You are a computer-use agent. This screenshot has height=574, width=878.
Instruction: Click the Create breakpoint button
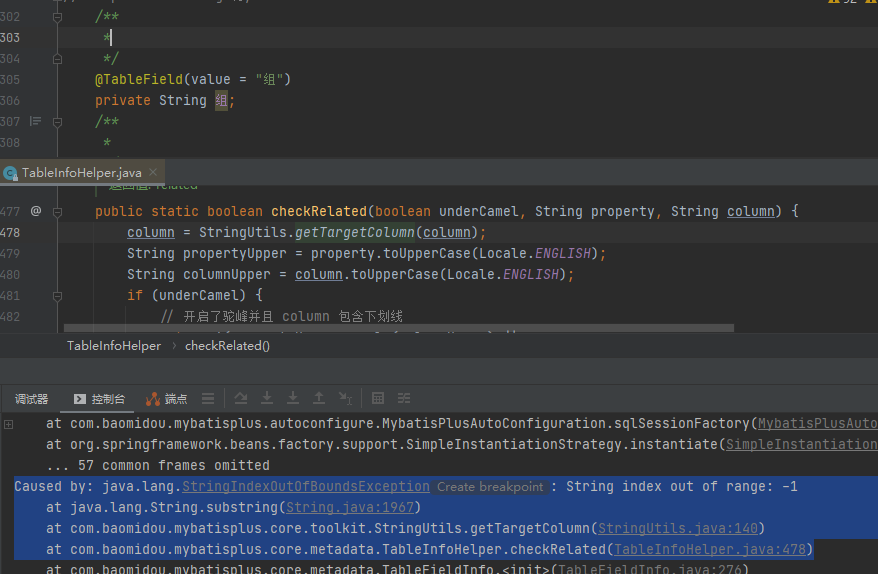490,487
